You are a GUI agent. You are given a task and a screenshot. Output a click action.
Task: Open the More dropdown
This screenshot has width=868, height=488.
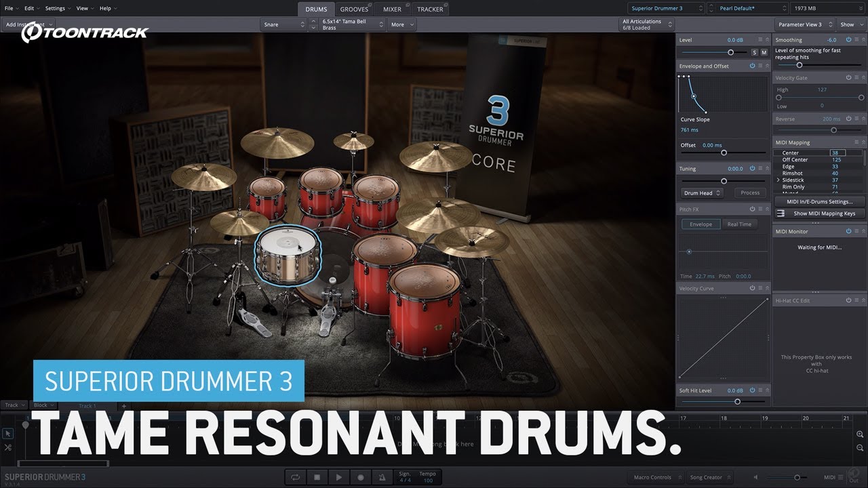(401, 24)
